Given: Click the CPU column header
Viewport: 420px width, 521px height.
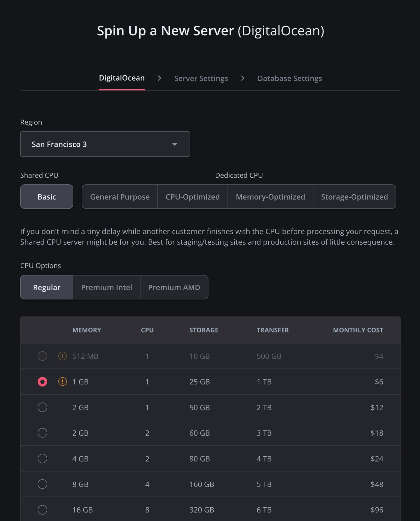Looking at the screenshot, I should [x=147, y=330].
